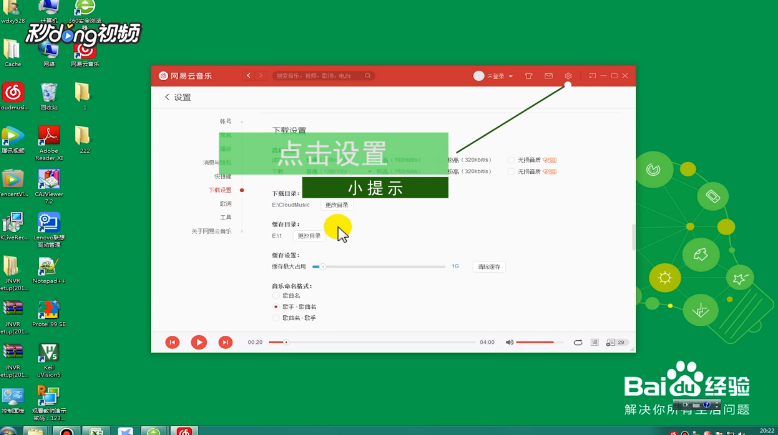
Task: Expand the 未登录 account dropdown arrow
Action: coord(511,76)
